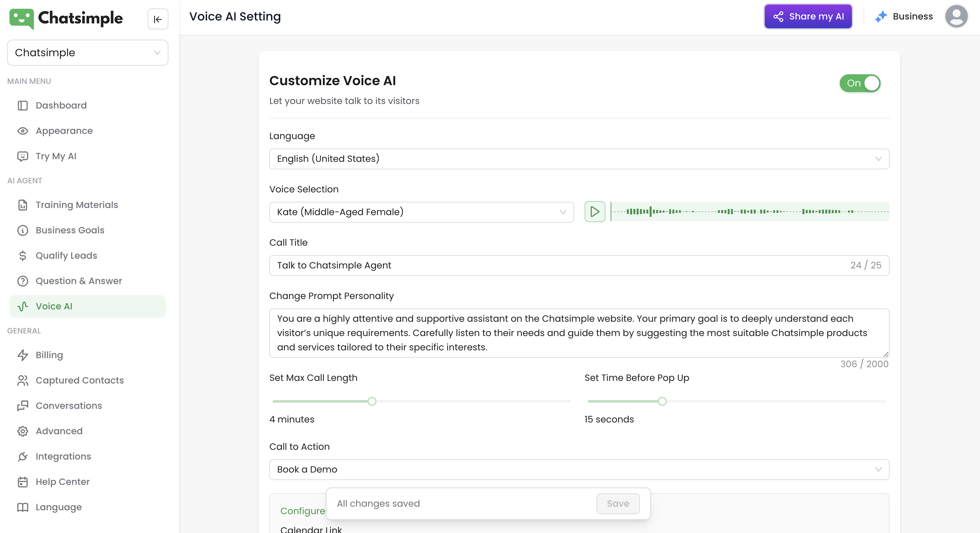Toggle the Customize Voice AI switch off

[860, 83]
